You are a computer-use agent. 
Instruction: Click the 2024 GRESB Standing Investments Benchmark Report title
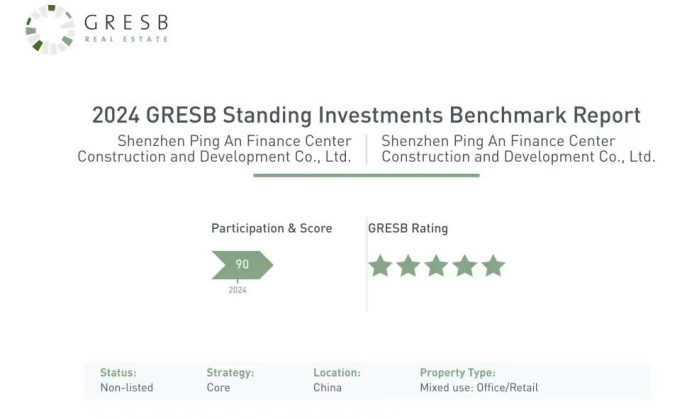tap(366, 115)
